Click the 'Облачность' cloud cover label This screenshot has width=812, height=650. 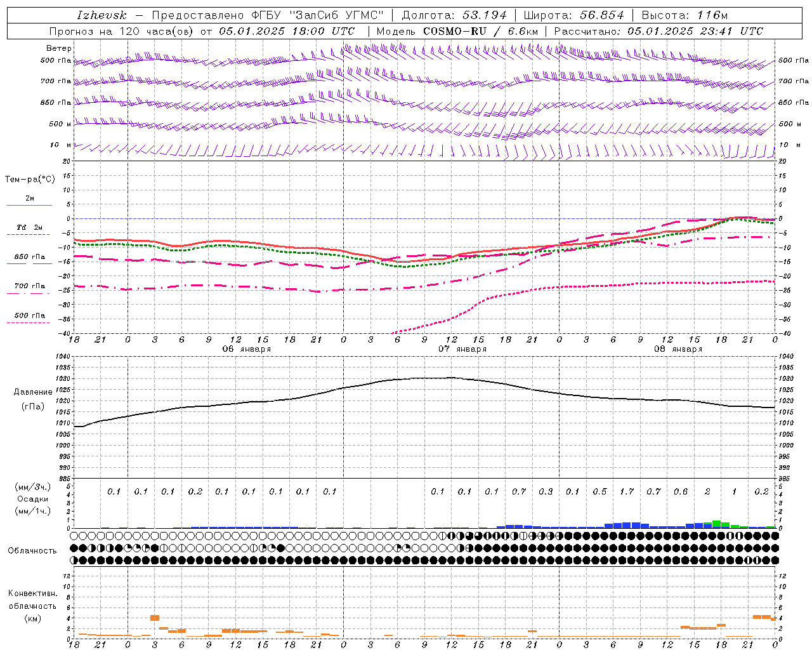pyautogui.click(x=32, y=551)
